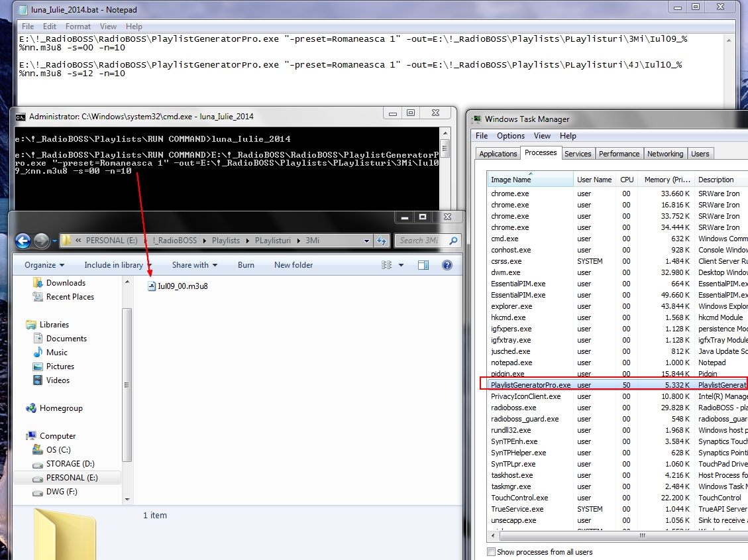Click the refresh icon beside address bar
Screen dimensions: 748x560
pyautogui.click(x=382, y=241)
